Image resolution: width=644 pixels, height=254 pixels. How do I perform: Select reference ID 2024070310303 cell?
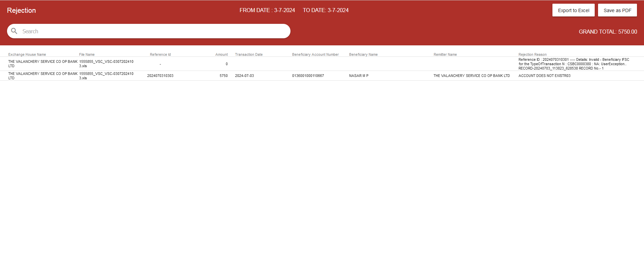pyautogui.click(x=160, y=76)
